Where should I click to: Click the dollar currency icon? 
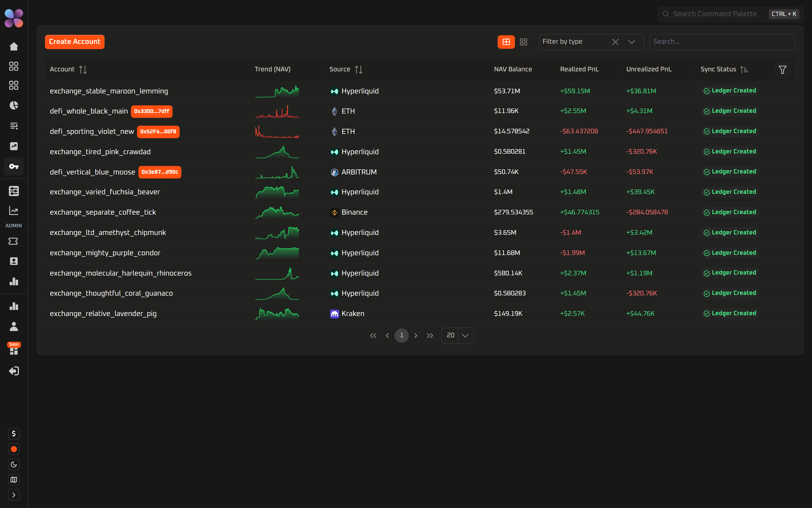point(14,434)
